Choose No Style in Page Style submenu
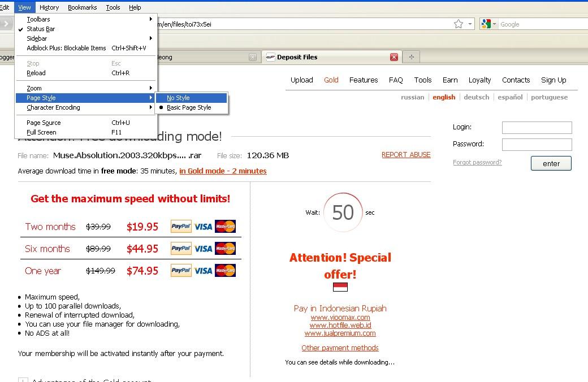 click(x=191, y=98)
